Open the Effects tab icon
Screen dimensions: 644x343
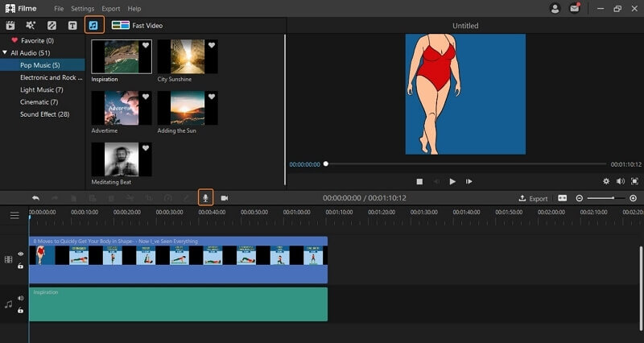click(31, 26)
